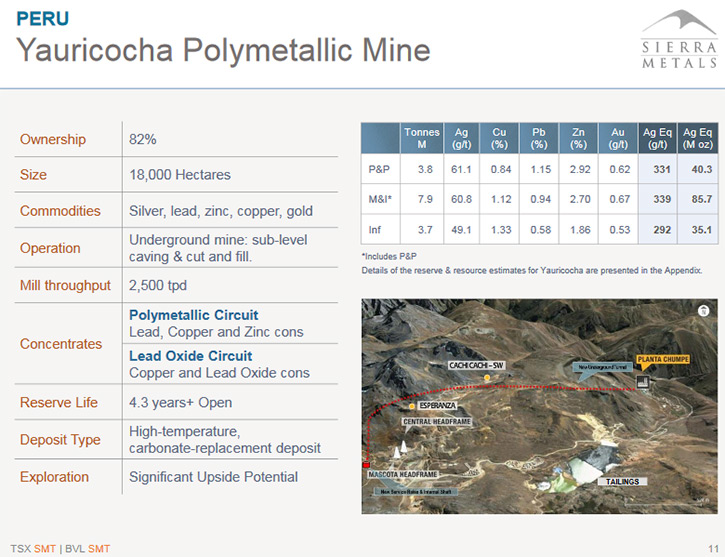Click the 'Au (g/t)' column header
This screenshot has height=557, width=725.
click(x=618, y=138)
